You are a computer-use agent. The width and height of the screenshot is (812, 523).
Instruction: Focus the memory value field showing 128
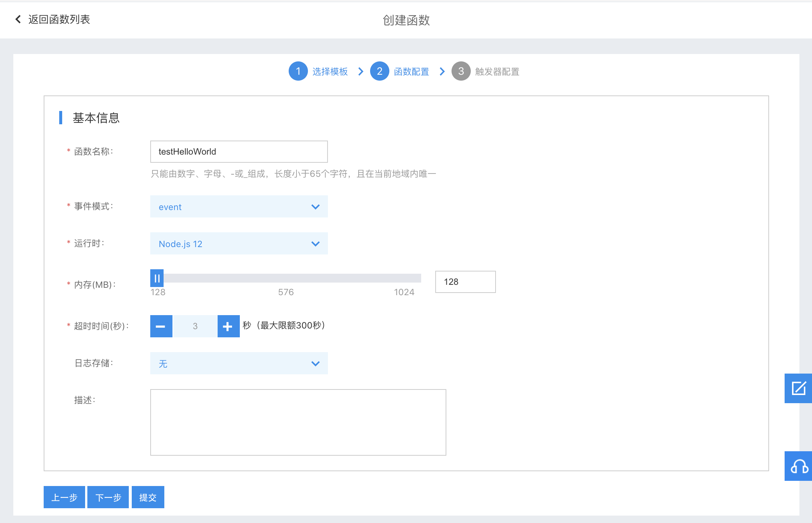click(x=466, y=282)
